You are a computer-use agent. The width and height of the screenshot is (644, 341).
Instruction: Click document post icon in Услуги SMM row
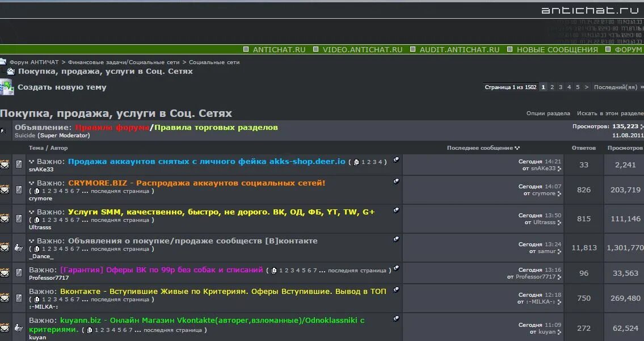[19, 218]
